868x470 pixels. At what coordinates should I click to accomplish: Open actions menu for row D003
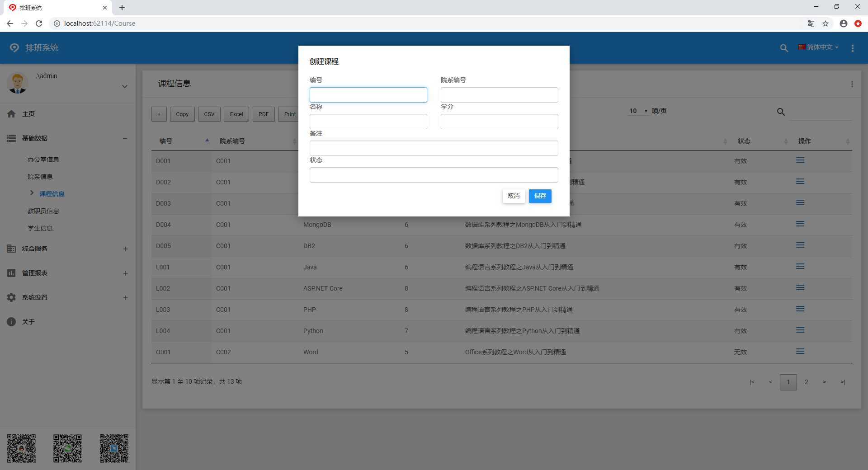pos(800,203)
